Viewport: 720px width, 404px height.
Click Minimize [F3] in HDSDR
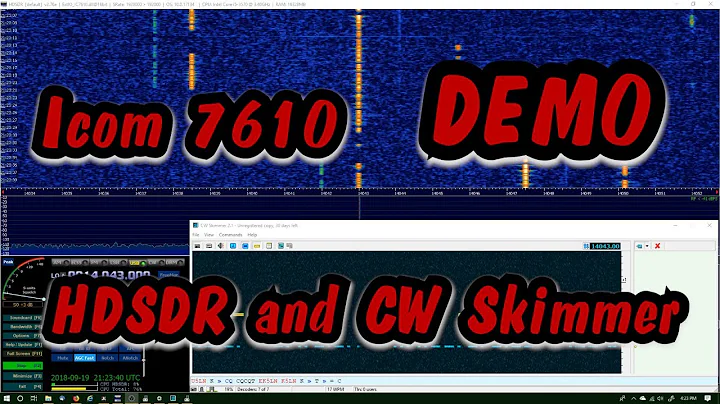tap(23, 376)
